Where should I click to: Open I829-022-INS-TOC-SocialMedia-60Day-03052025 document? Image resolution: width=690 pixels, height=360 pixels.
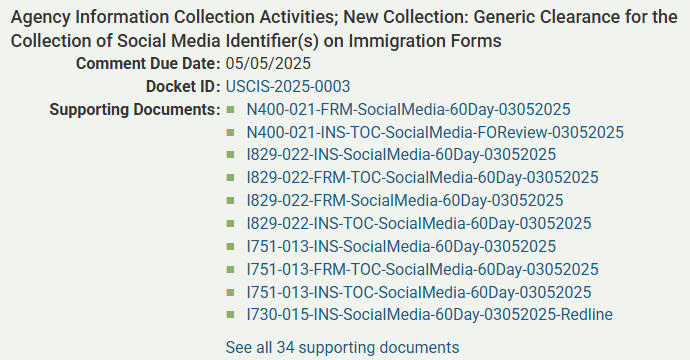pyautogui.click(x=419, y=223)
